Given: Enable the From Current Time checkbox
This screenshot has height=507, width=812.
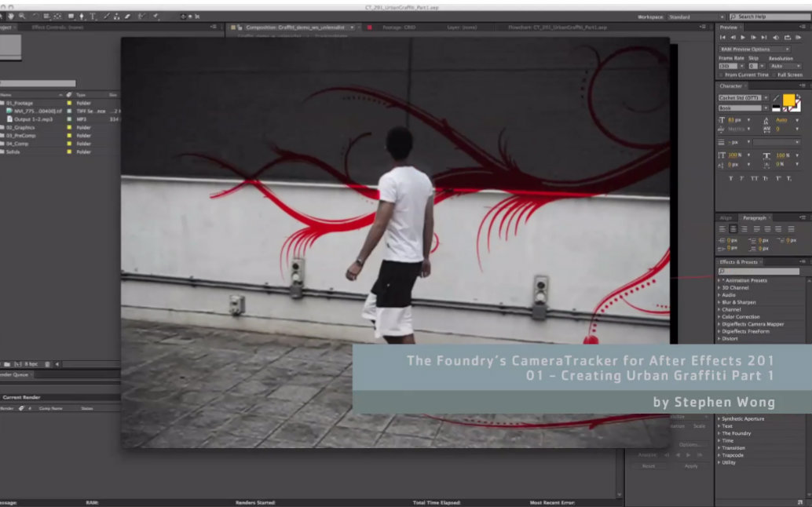Looking at the screenshot, I should pos(720,75).
